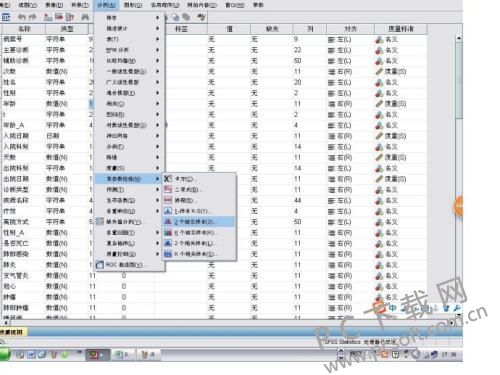Select 2 个独立样本(2) highlighted entry
The height and width of the screenshot is (375, 500).
coord(199,222)
